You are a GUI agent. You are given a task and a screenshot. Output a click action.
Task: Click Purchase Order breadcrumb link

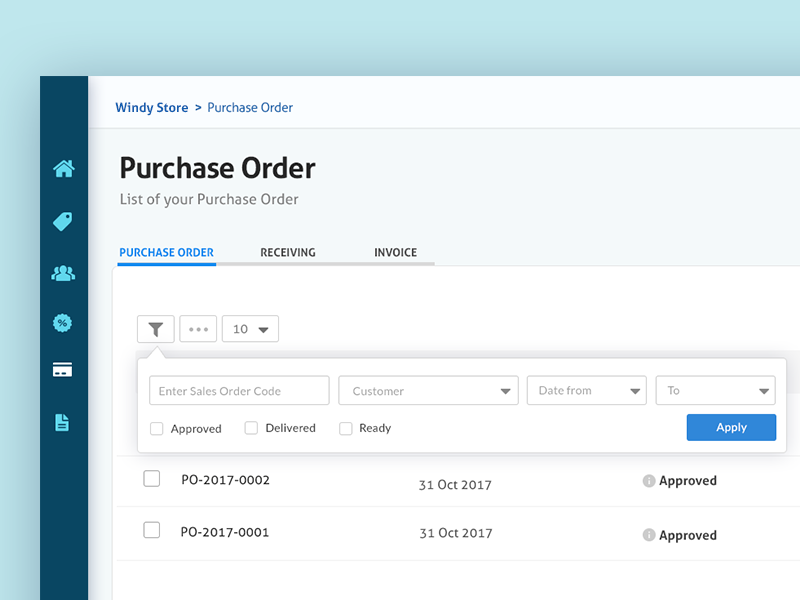pyautogui.click(x=250, y=108)
